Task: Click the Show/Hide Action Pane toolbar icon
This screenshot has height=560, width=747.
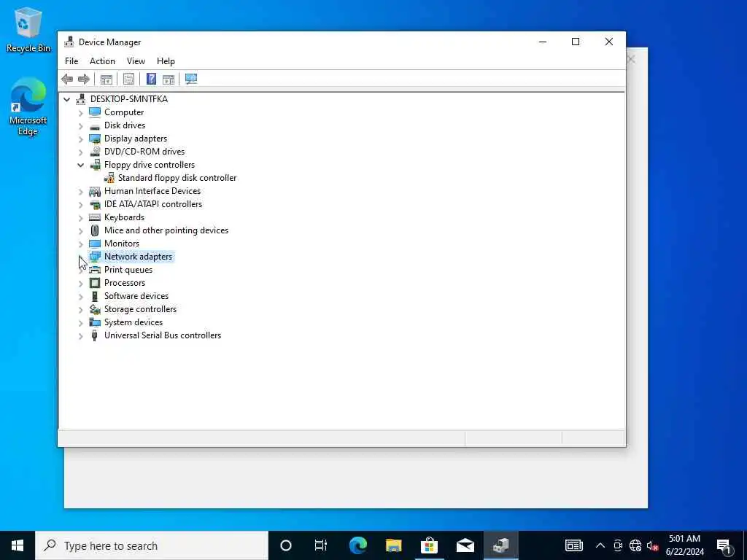Action: point(169,79)
